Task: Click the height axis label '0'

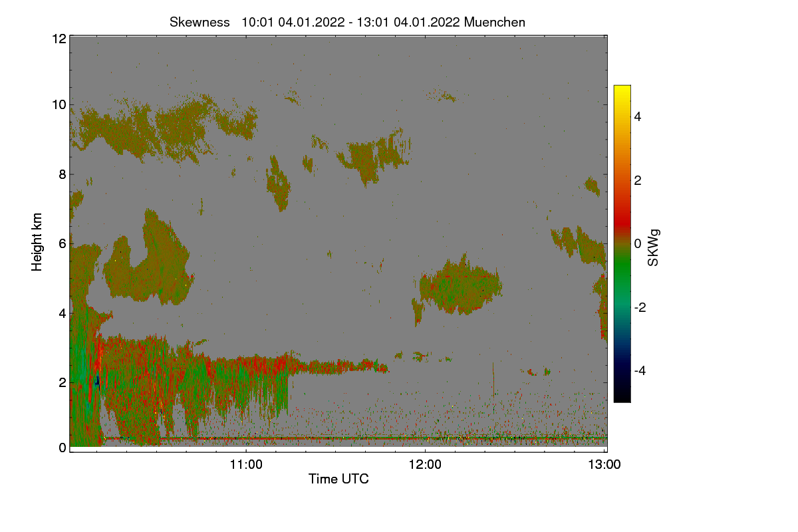Action: point(62,448)
